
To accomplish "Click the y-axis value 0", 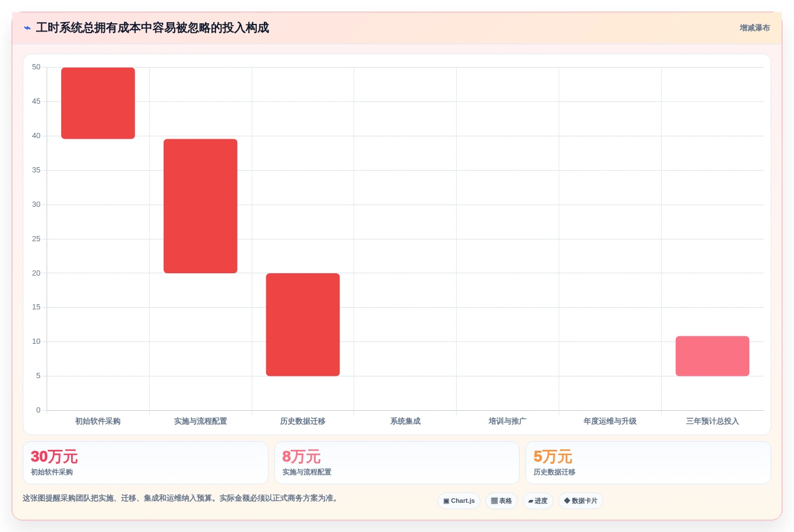I will (x=38, y=410).
